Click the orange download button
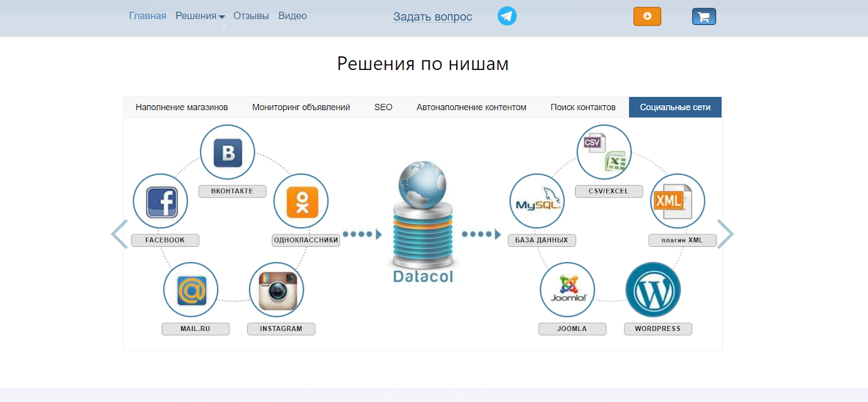868x402 pixels. click(647, 16)
